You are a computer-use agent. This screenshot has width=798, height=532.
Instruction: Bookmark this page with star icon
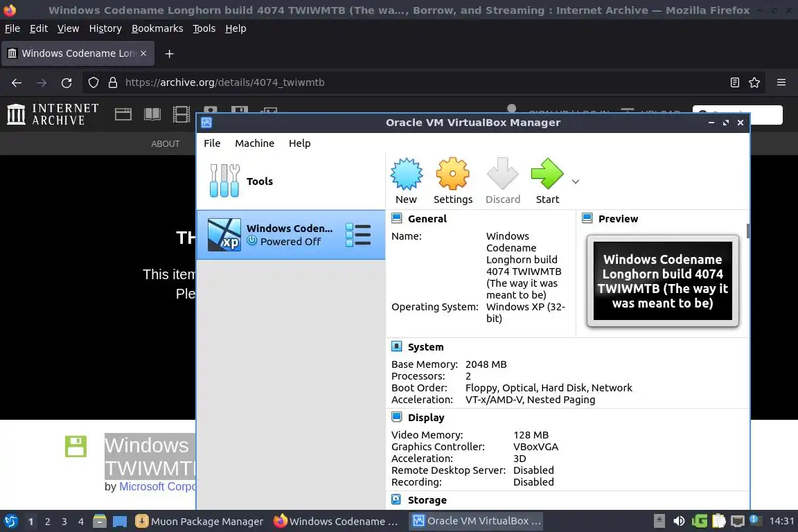[754, 82]
